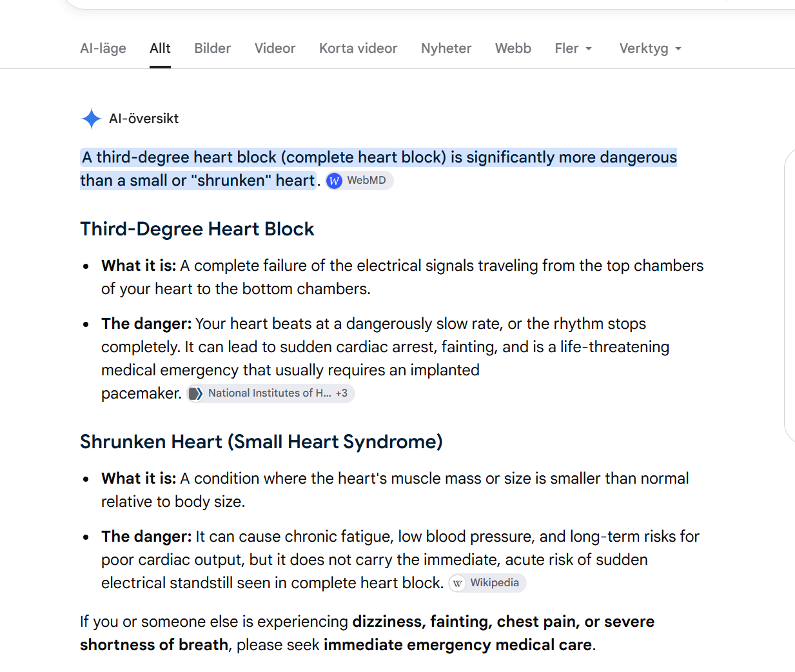795x672 pixels.
Task: Switch to the AI-läge tab
Action: 103,48
